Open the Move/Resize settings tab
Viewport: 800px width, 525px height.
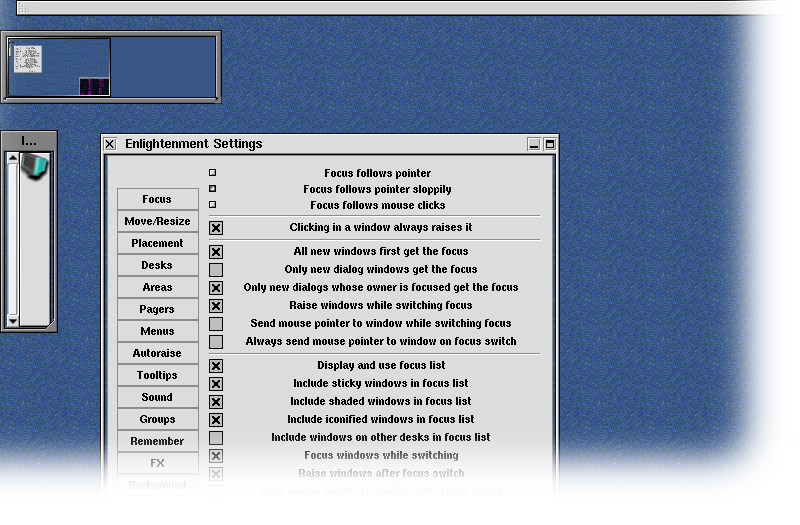coord(157,221)
